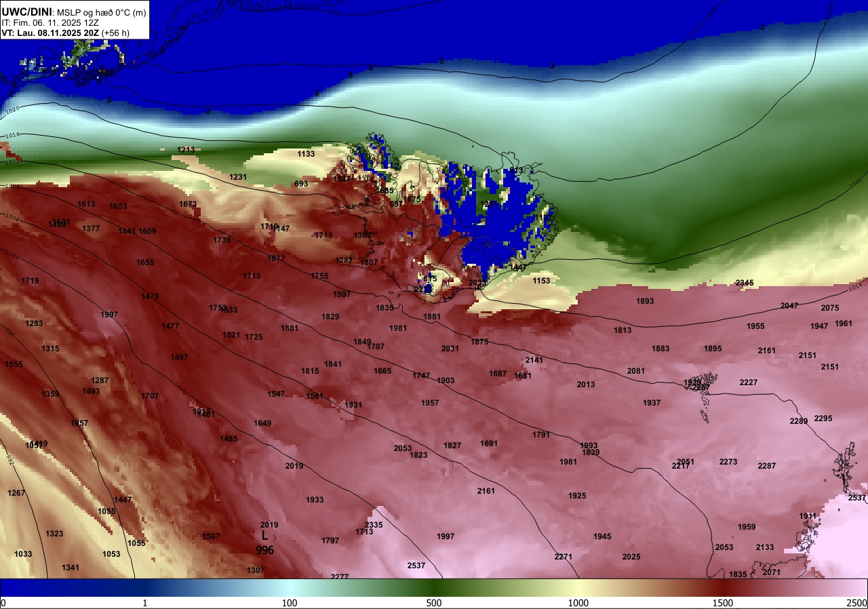Click the 1613 height value
Image resolution: width=868 pixels, height=609 pixels.
pos(86,204)
